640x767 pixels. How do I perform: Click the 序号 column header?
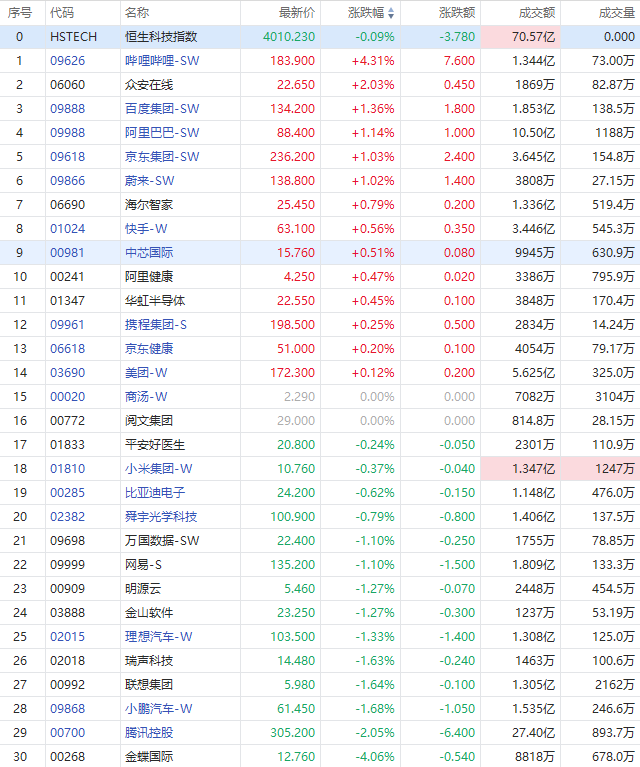(20, 13)
